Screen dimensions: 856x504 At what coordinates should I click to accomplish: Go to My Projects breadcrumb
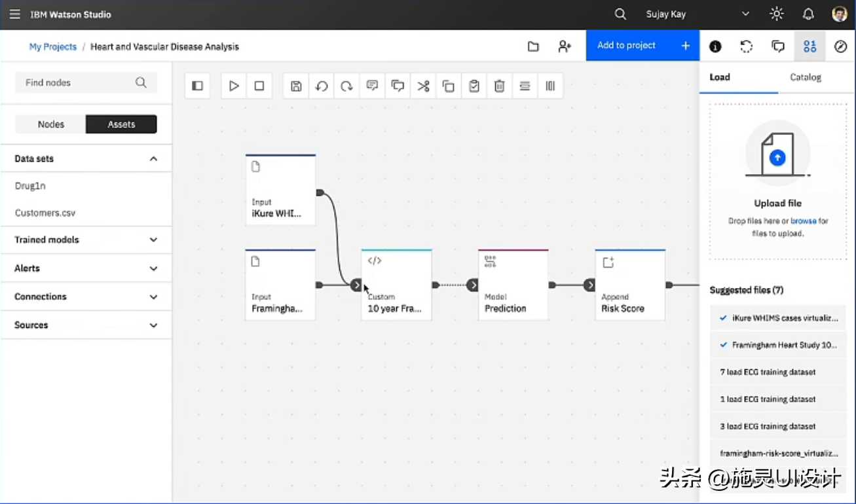click(52, 46)
